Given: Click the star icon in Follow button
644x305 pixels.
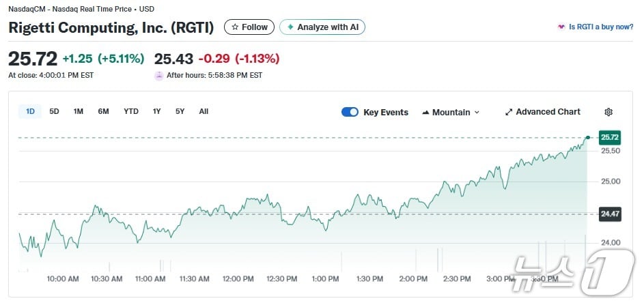Looking at the screenshot, I should pos(236,27).
